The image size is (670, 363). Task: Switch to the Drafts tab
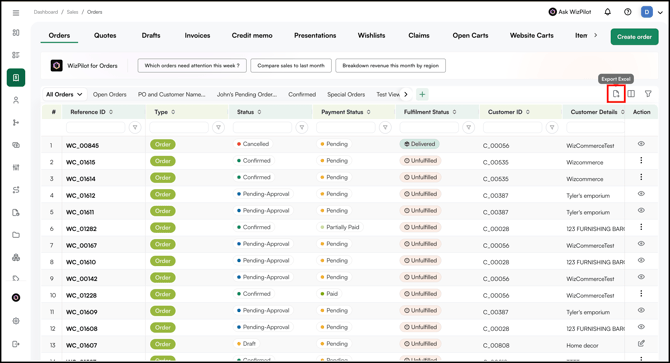151,35
